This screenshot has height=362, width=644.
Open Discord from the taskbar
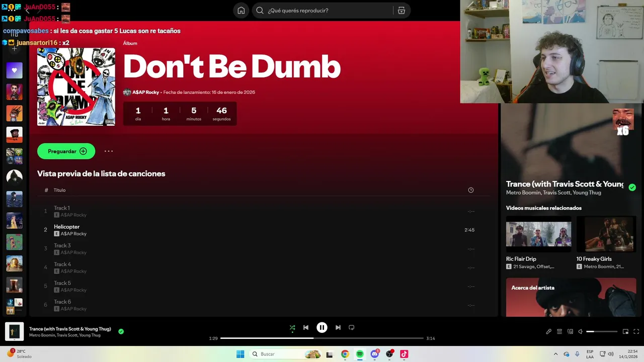(x=374, y=354)
